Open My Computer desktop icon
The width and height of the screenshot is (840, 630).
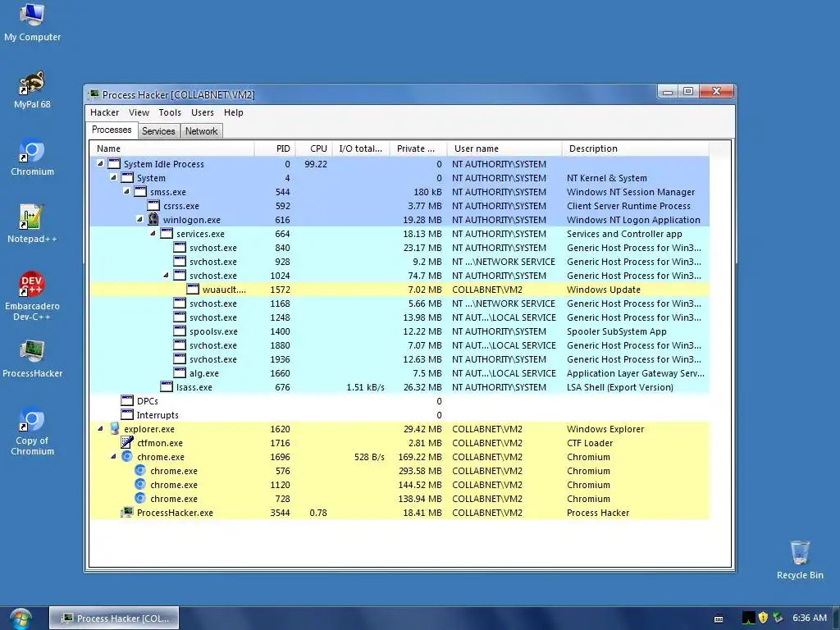[32, 22]
